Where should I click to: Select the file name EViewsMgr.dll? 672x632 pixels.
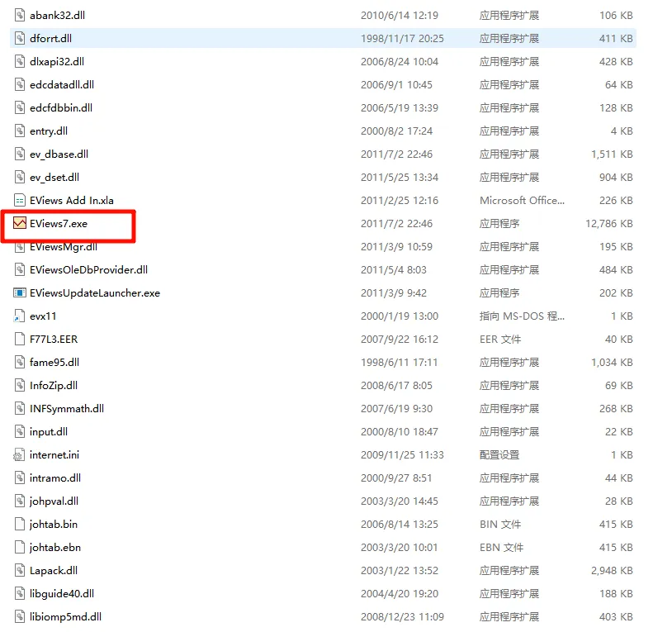point(64,247)
